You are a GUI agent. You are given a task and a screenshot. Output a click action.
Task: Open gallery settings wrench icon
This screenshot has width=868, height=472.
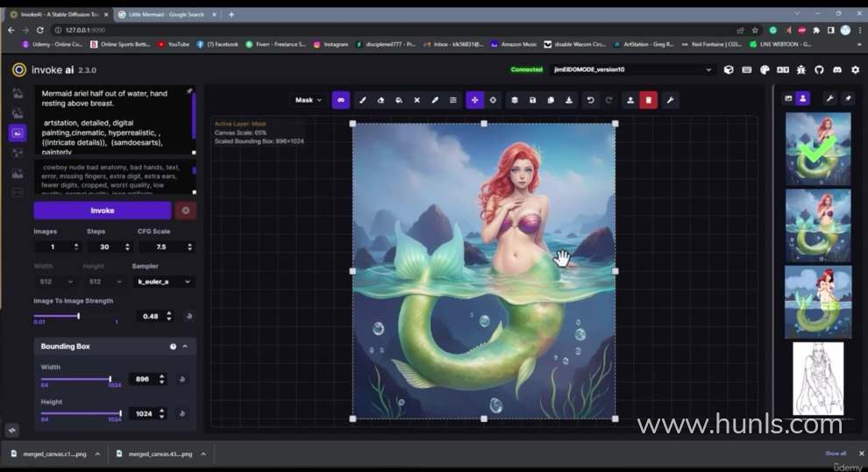pos(829,98)
